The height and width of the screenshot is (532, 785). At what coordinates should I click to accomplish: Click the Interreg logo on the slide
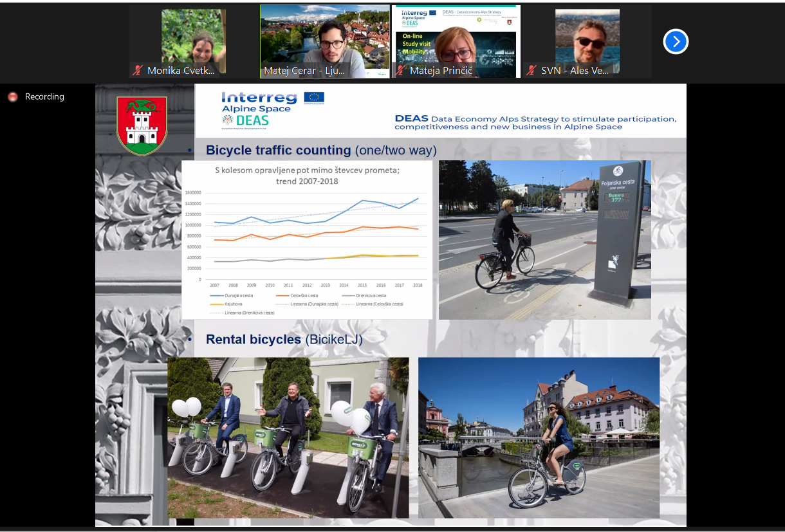[259, 98]
